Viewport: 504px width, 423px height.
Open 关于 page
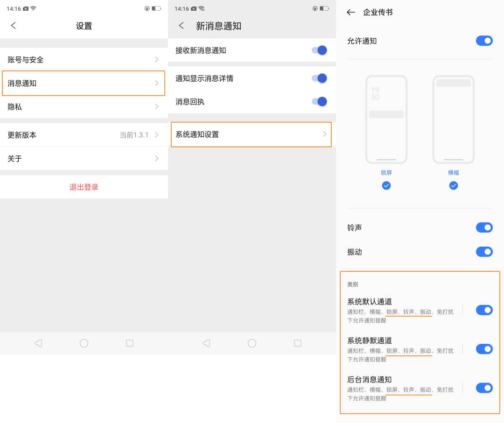84,159
